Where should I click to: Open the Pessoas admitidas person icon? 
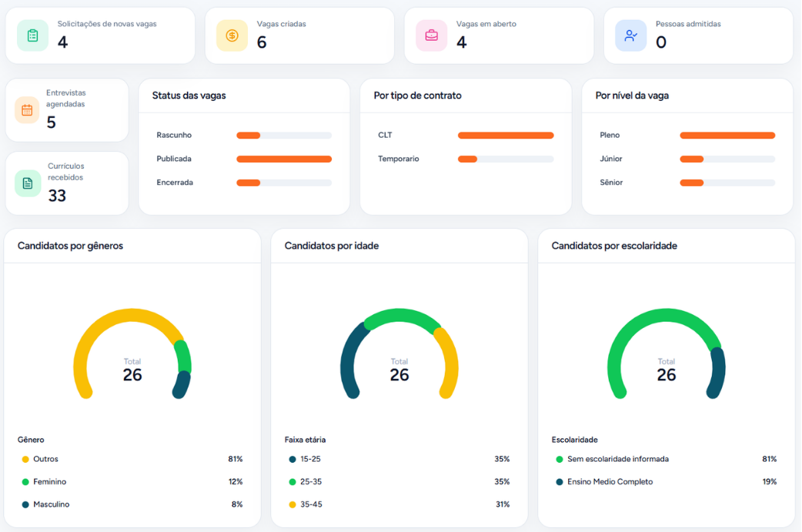click(630, 35)
